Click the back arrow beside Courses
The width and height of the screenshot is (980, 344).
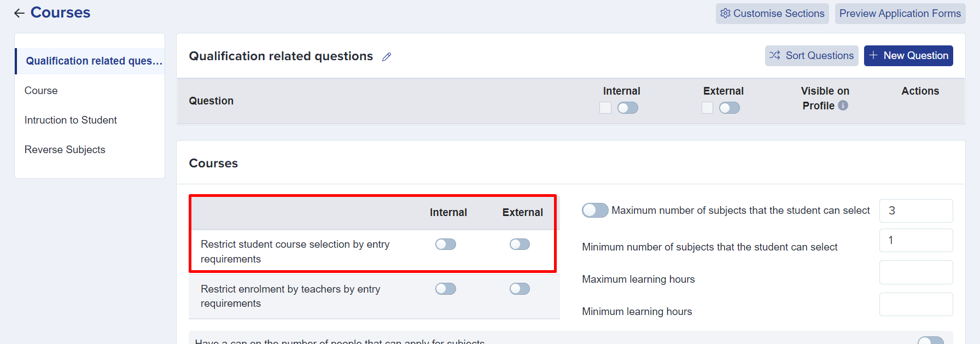pos(19,13)
